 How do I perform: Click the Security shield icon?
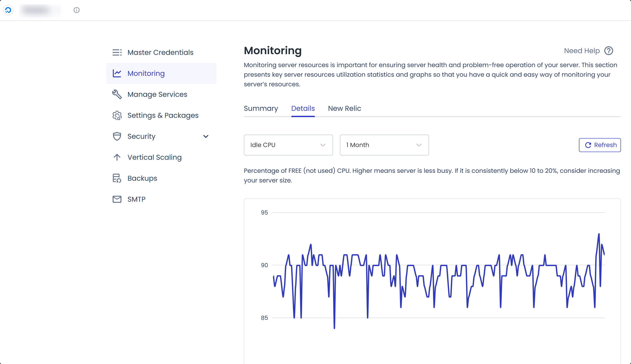pyautogui.click(x=117, y=137)
